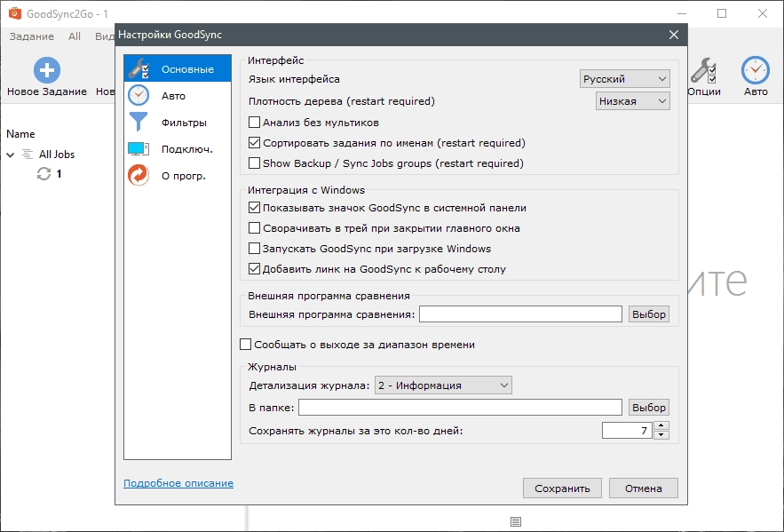Enable Show Backup / Sync Jobs groups
This screenshot has width=784, height=532.
tap(255, 163)
